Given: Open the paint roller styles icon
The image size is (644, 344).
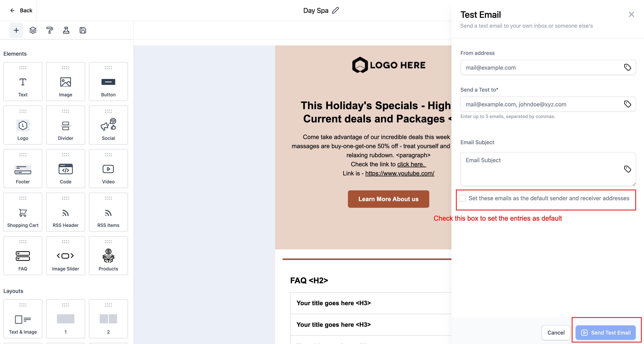Looking at the screenshot, I should pos(50,30).
